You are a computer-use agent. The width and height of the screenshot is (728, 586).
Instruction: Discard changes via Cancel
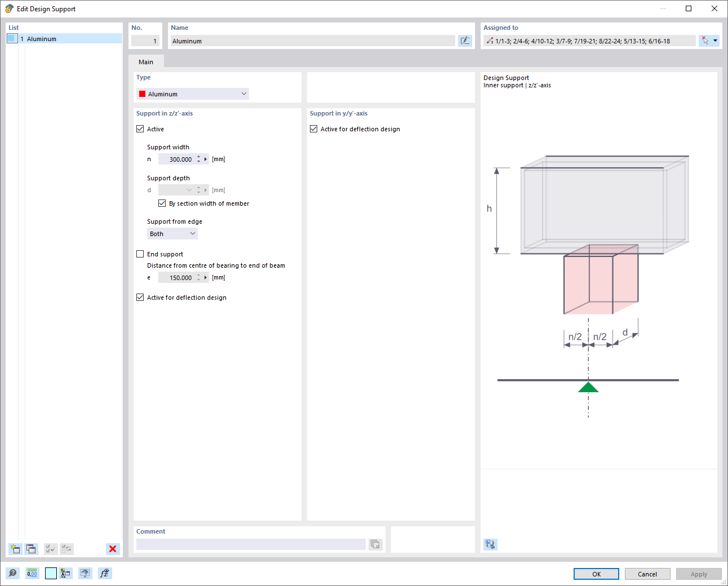pos(647,574)
